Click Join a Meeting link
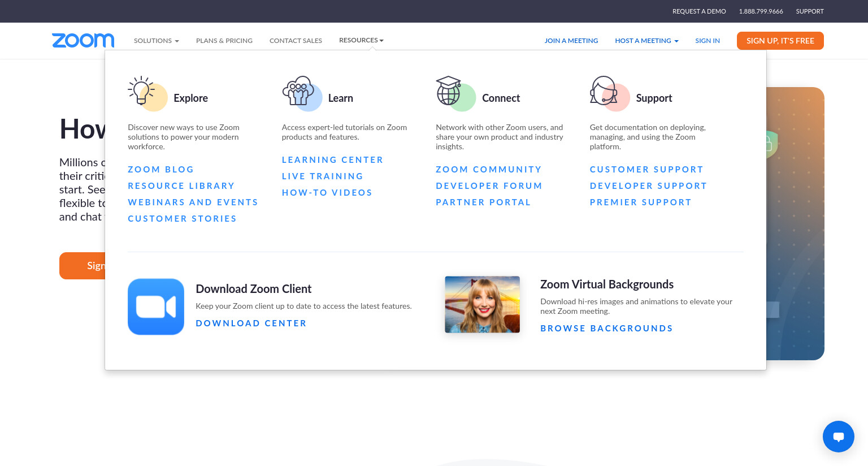This screenshot has width=868, height=466. point(571,41)
